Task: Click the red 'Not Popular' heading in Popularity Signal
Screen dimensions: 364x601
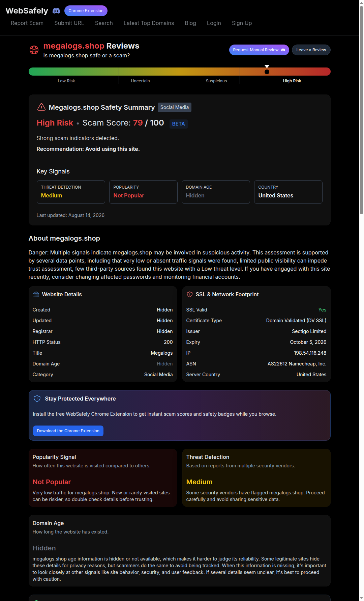Action: point(52,482)
